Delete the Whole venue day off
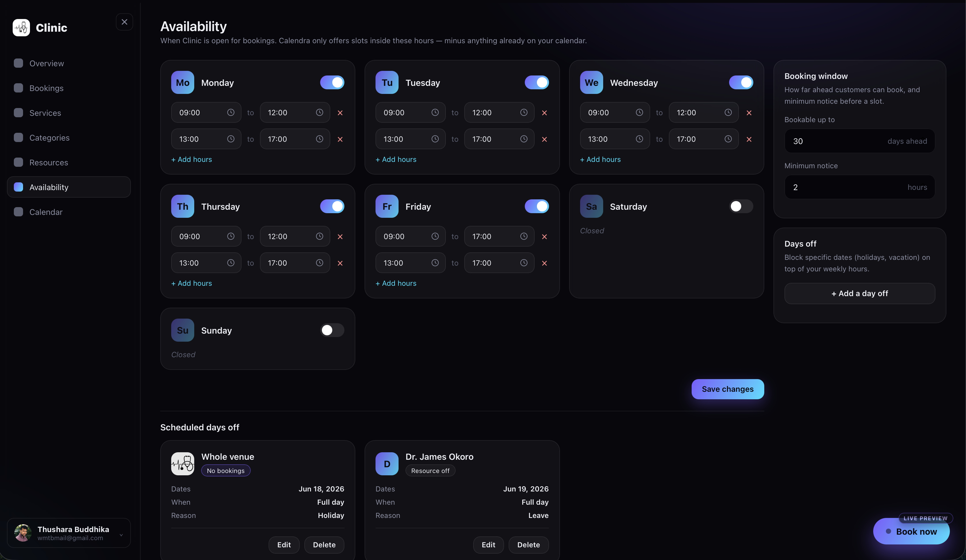This screenshot has height=560, width=966. click(x=324, y=545)
